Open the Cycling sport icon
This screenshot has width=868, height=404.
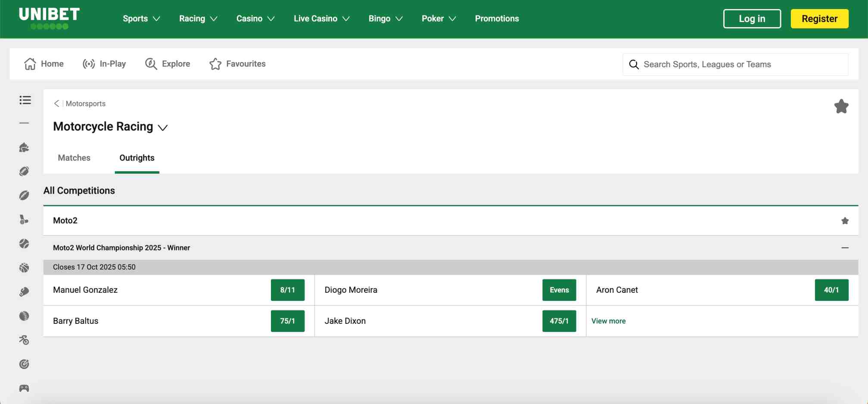[x=25, y=340]
